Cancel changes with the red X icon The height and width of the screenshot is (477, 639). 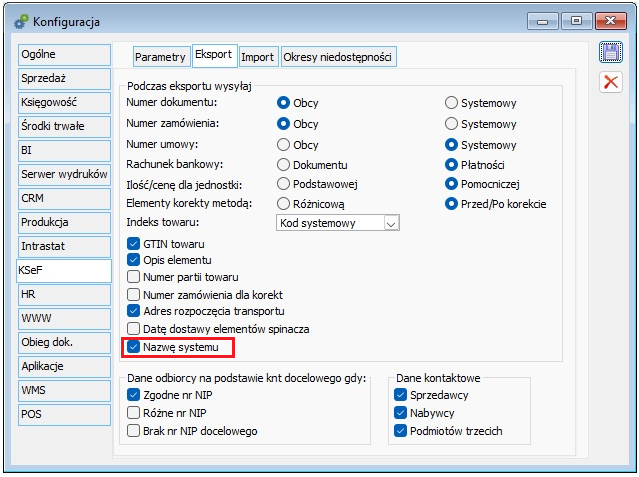[610, 82]
